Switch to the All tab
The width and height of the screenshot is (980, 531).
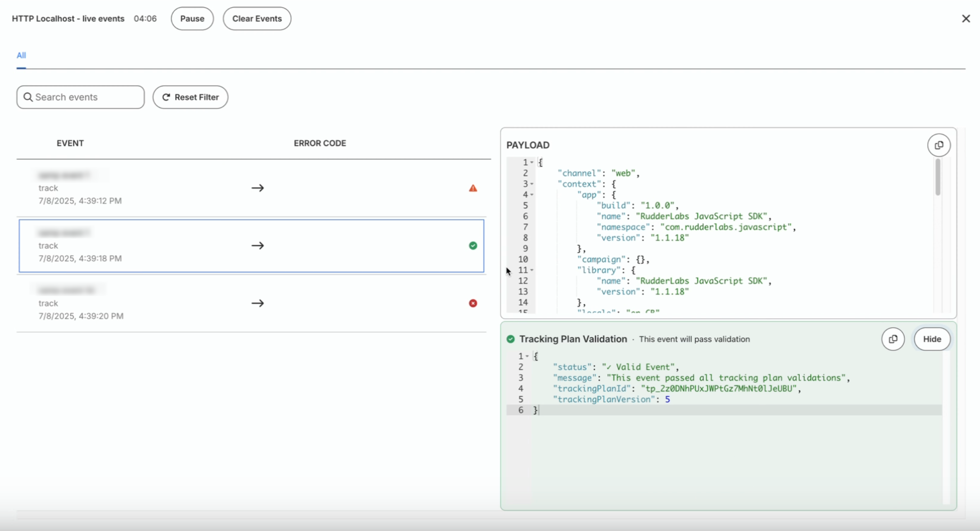21,55
